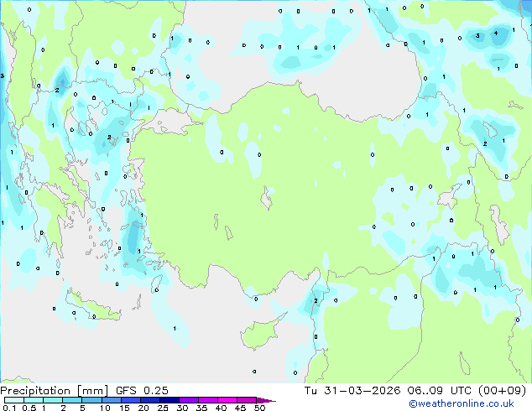The width and height of the screenshot is (532, 411).
Task: Pick the 20–25 mm dark blue legend swatch
Action: point(150,400)
